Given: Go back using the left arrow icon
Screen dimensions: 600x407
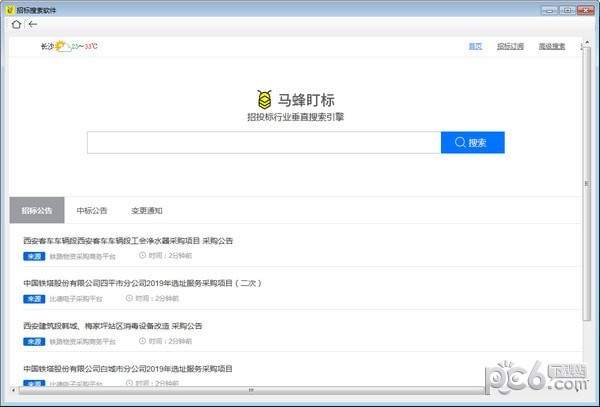Looking at the screenshot, I should coord(33,25).
